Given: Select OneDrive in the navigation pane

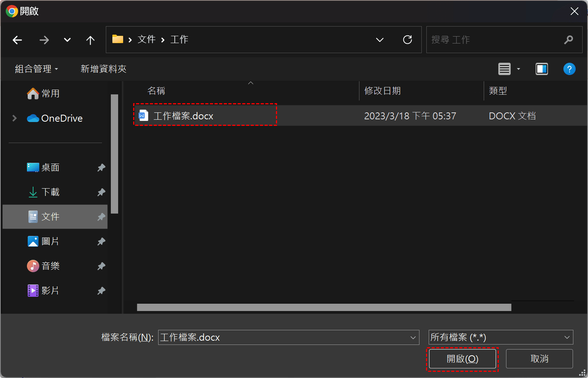Looking at the screenshot, I should [55, 118].
